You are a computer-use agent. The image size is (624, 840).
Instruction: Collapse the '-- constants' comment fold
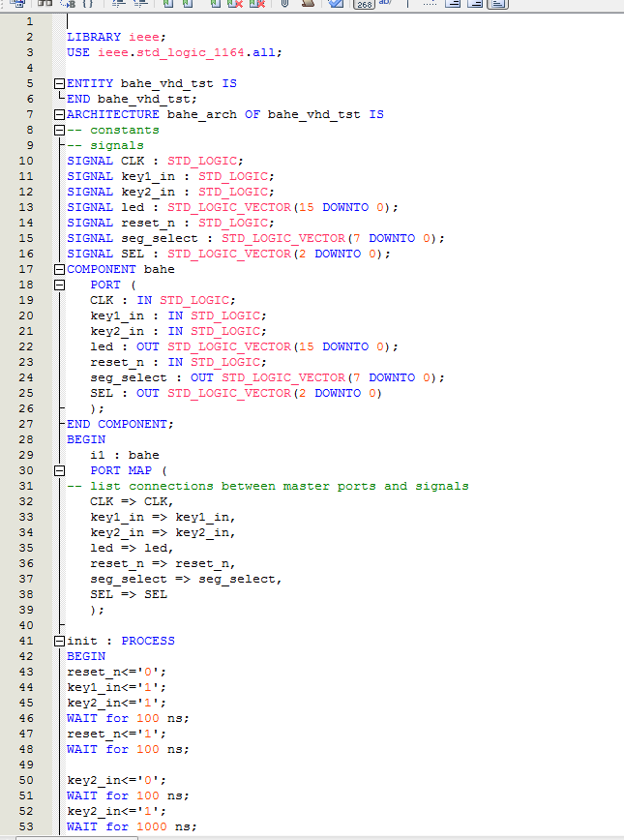click(59, 131)
